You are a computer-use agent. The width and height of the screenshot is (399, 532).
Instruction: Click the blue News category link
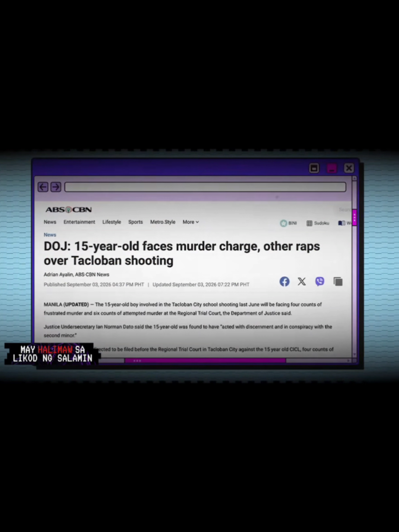[x=50, y=234]
